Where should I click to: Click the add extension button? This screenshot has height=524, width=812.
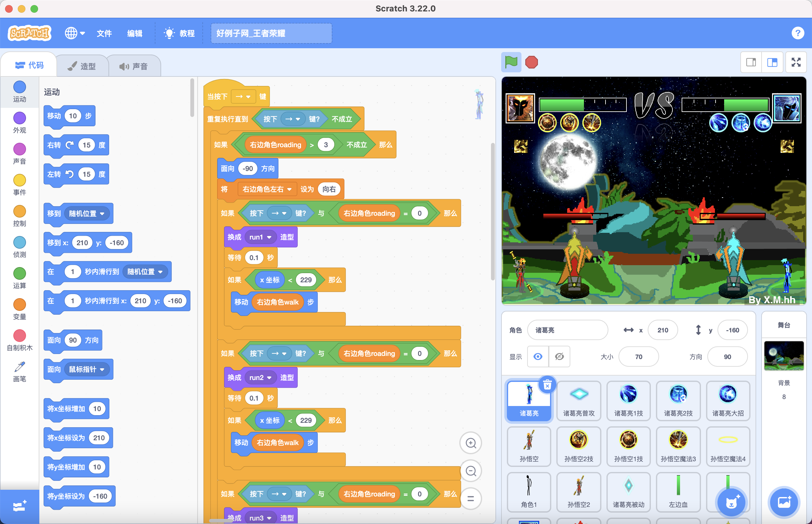coord(19,506)
